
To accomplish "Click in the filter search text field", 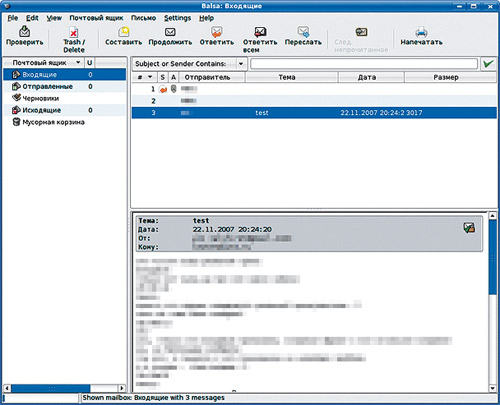I will pyautogui.click(x=364, y=64).
